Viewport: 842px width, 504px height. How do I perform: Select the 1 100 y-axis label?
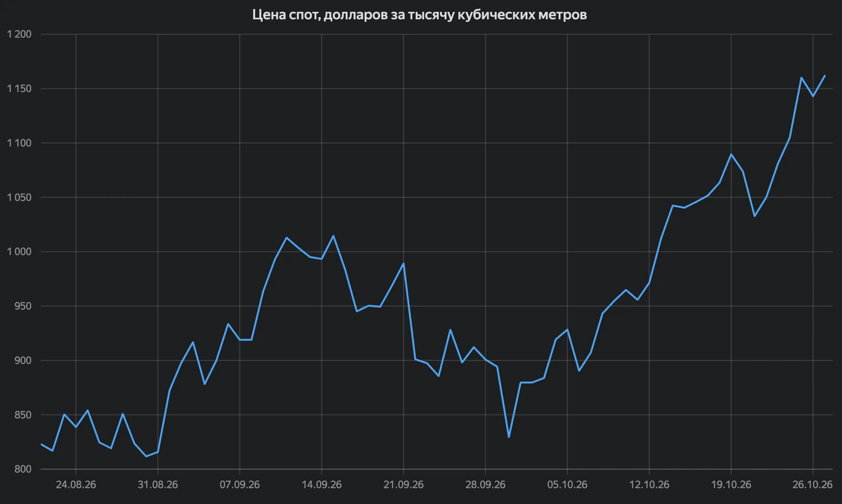(x=19, y=143)
